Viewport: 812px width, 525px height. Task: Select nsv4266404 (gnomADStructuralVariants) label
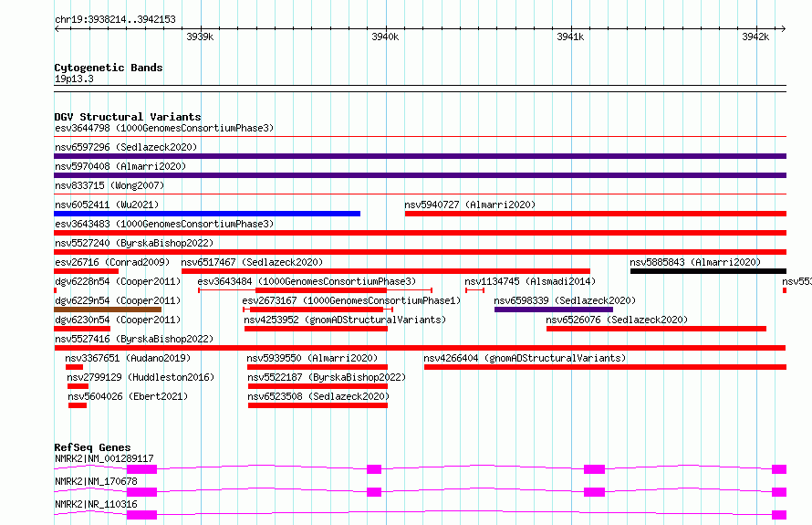click(x=525, y=358)
